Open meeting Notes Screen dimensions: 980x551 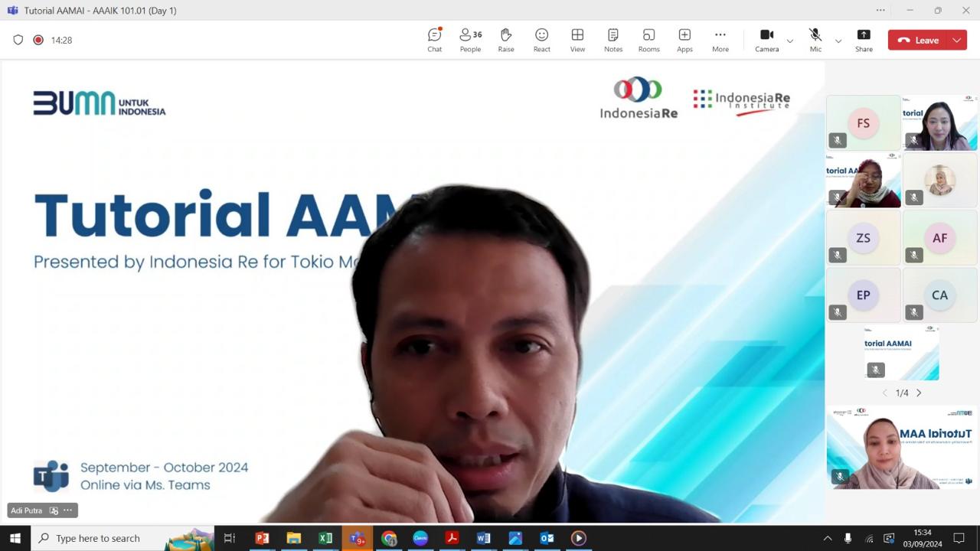(x=613, y=40)
